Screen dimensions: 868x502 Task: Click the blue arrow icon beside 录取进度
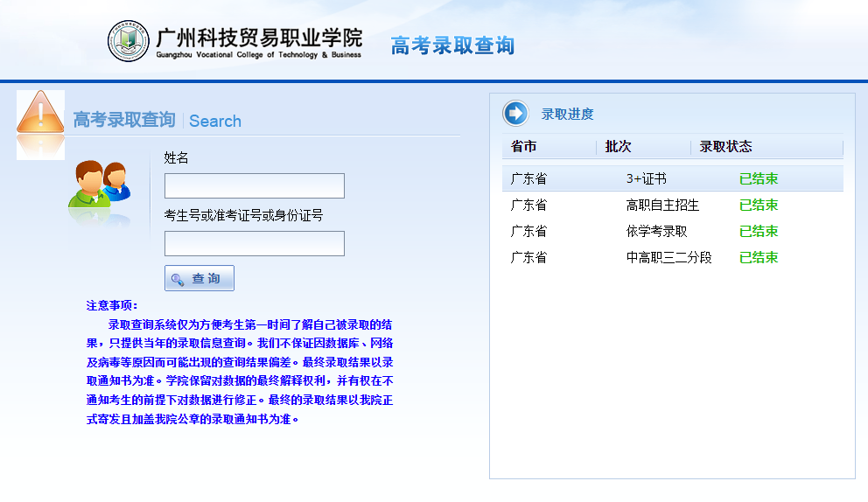tap(516, 114)
